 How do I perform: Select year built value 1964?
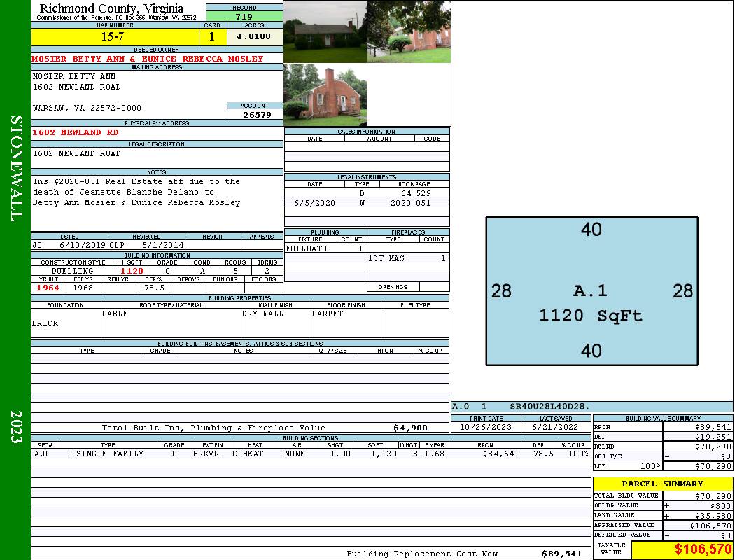(x=48, y=288)
